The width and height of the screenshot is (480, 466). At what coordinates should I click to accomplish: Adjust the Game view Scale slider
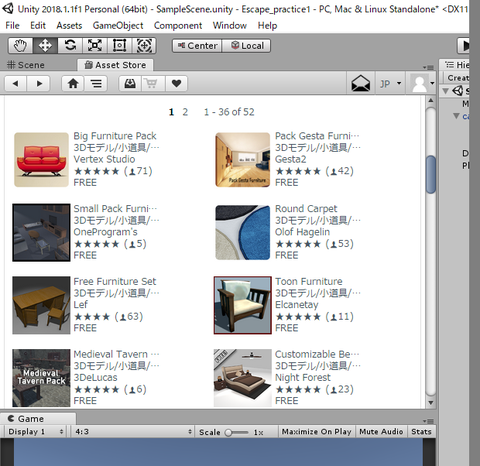[236, 432]
